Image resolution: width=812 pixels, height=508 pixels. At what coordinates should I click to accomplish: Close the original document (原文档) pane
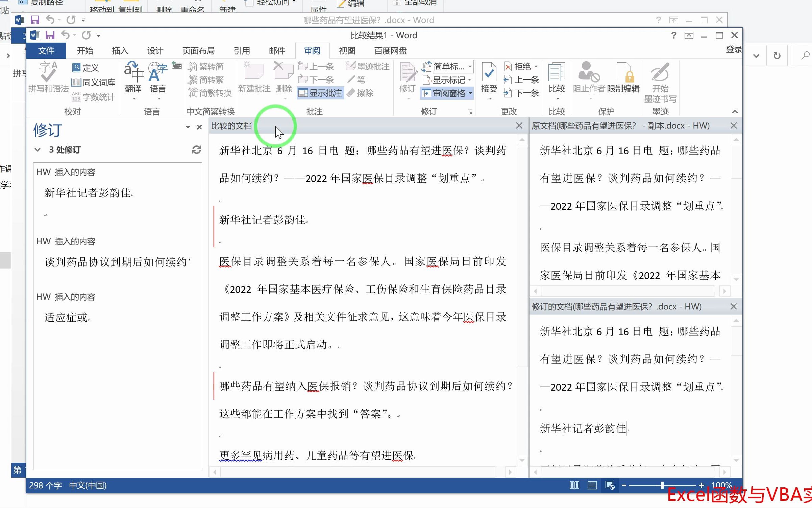click(x=733, y=125)
